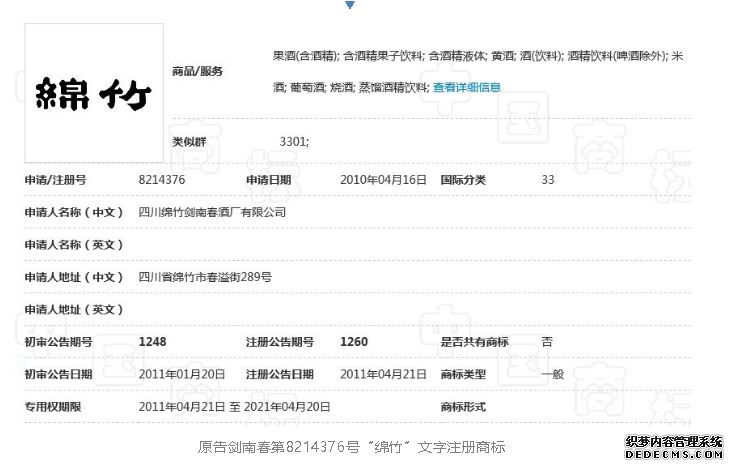Click the 初审公告日期 label
Viewport: 734px width, 469px height.
[x=59, y=374]
